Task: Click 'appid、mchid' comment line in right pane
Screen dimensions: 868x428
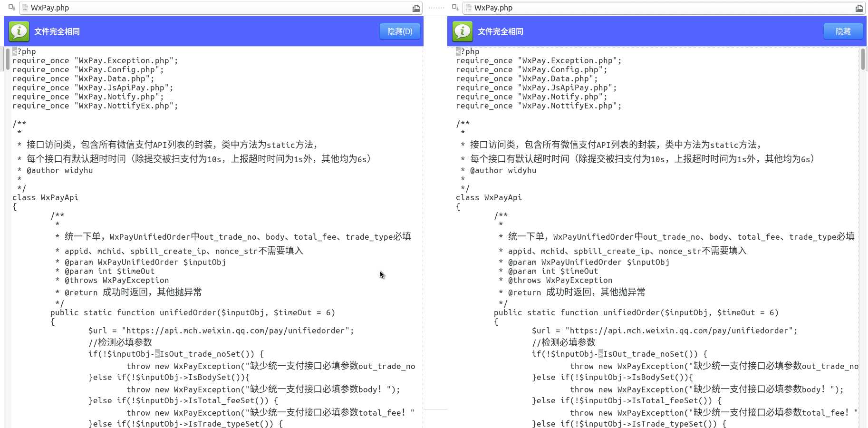Action: 623,251
